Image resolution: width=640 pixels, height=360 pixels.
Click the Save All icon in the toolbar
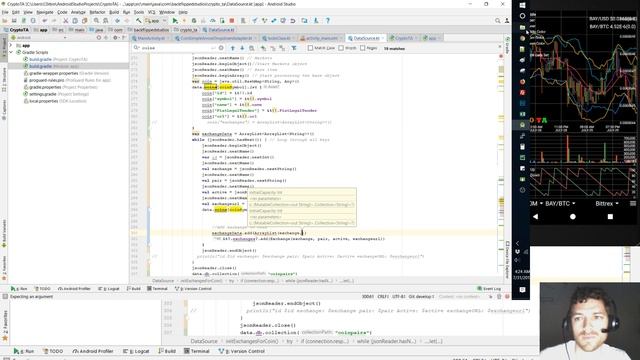[14, 20]
